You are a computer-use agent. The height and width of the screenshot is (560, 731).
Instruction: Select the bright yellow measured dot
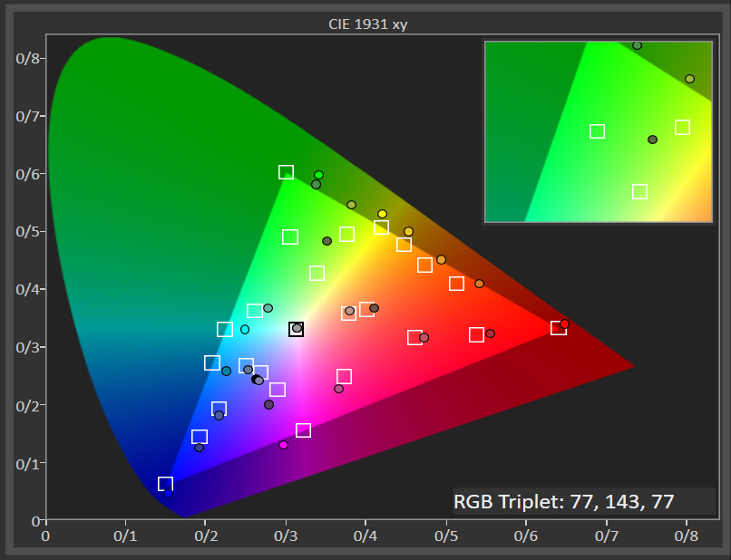pyautogui.click(x=383, y=214)
